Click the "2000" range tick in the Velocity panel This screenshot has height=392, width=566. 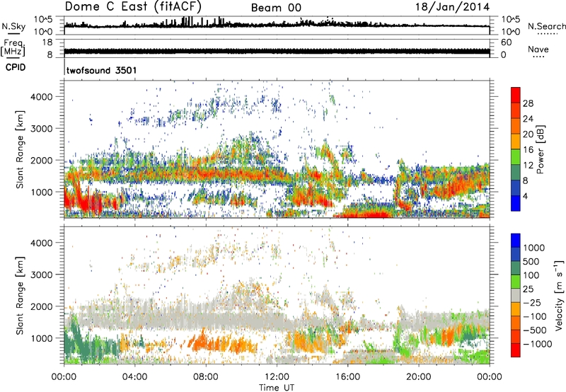click(x=41, y=306)
